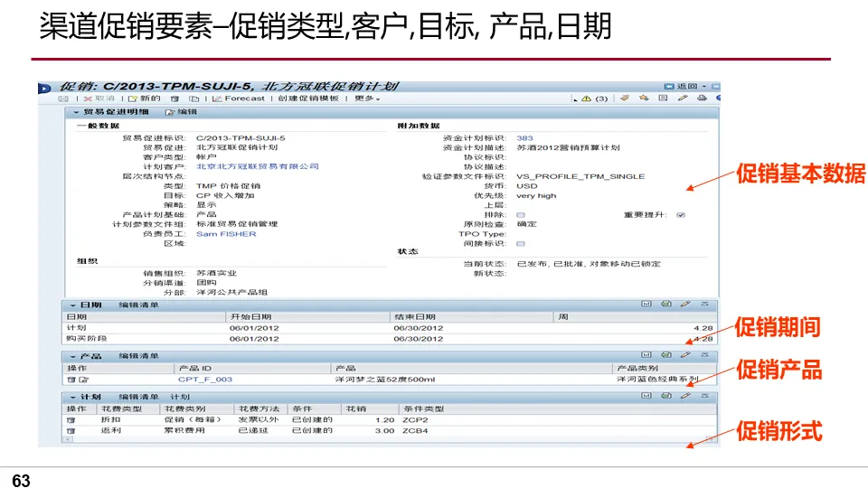This screenshot has height=488, width=868.
Task: Click the pencil icon in 产品 header
Action: click(685, 354)
